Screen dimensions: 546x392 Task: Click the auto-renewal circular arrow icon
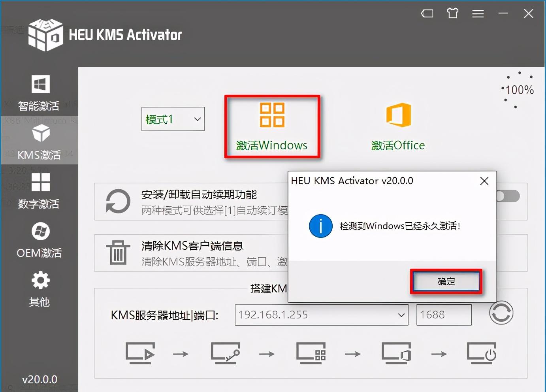pyautogui.click(x=118, y=202)
